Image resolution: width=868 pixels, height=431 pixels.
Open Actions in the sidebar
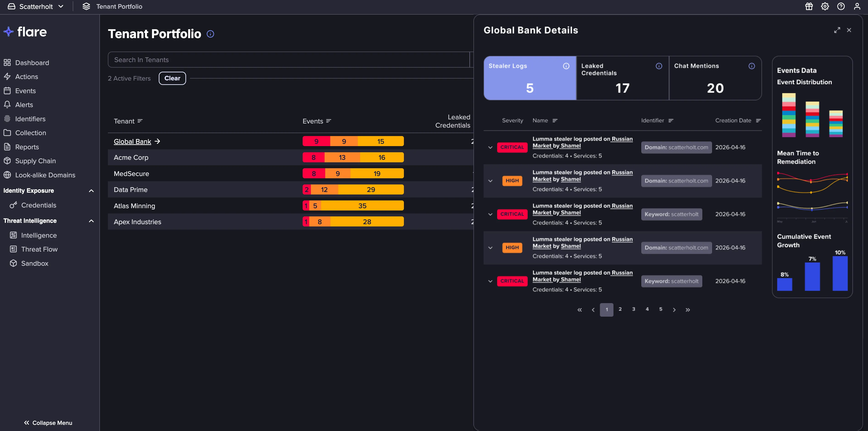(21, 76)
